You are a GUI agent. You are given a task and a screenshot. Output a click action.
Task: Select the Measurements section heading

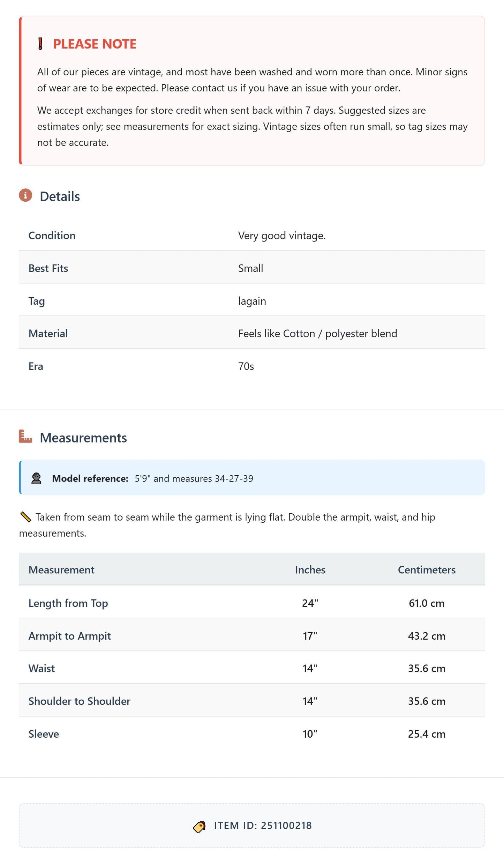(83, 438)
